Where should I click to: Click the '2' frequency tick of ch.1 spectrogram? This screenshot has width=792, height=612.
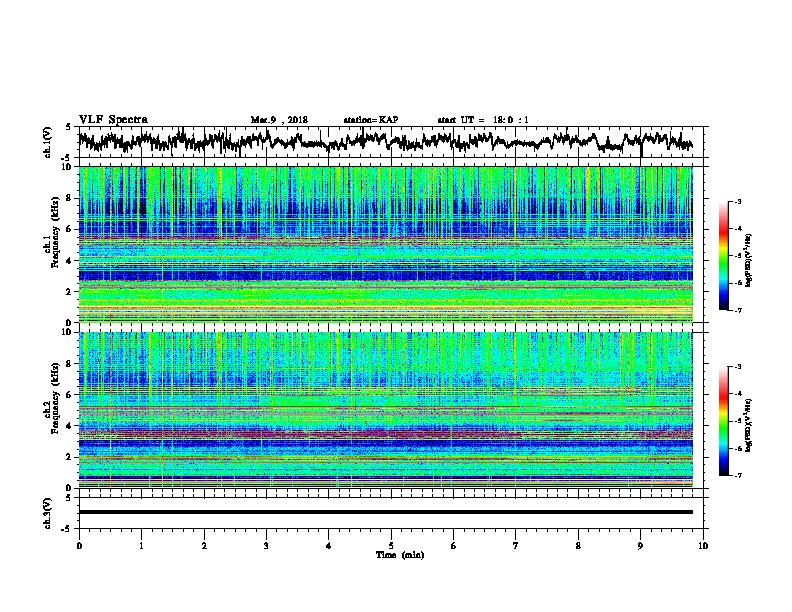(x=69, y=291)
